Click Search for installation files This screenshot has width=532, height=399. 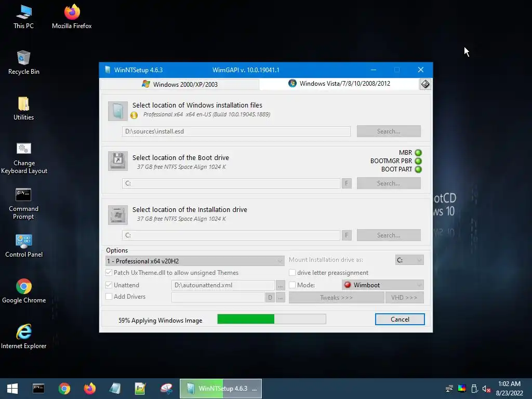(389, 131)
